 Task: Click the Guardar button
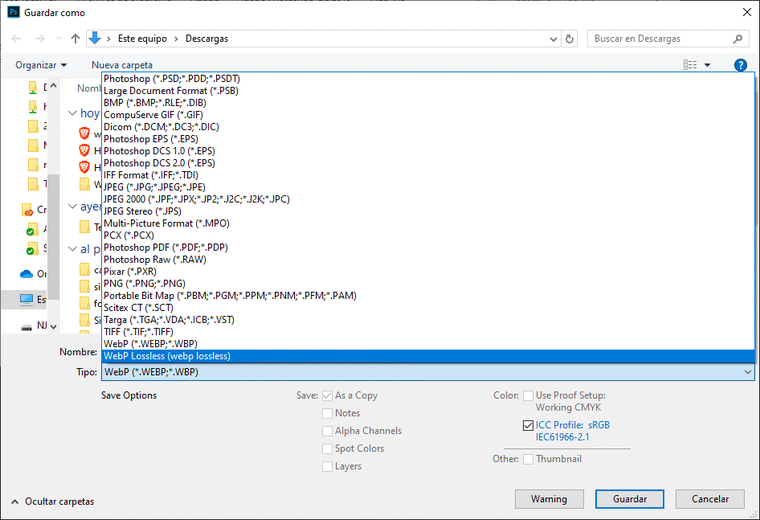pyautogui.click(x=630, y=499)
